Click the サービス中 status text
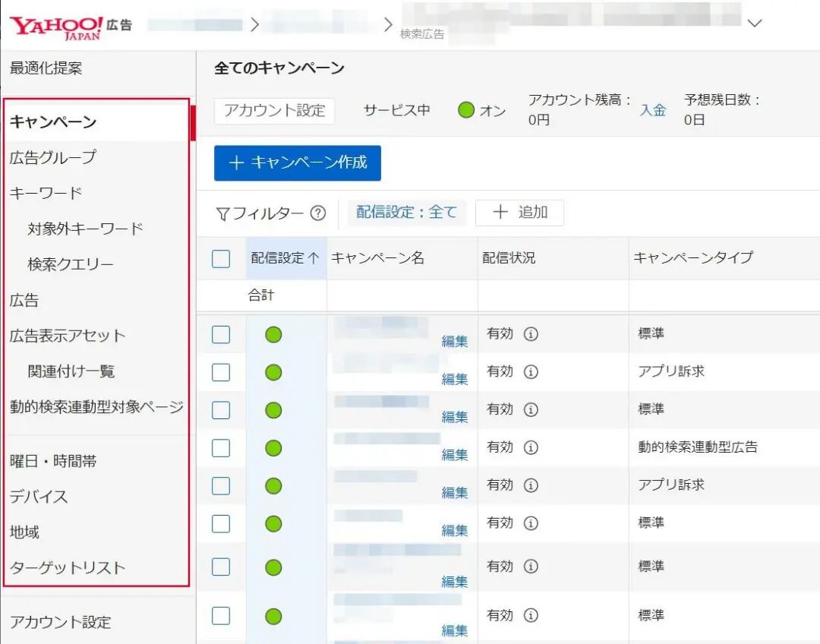 [397, 110]
